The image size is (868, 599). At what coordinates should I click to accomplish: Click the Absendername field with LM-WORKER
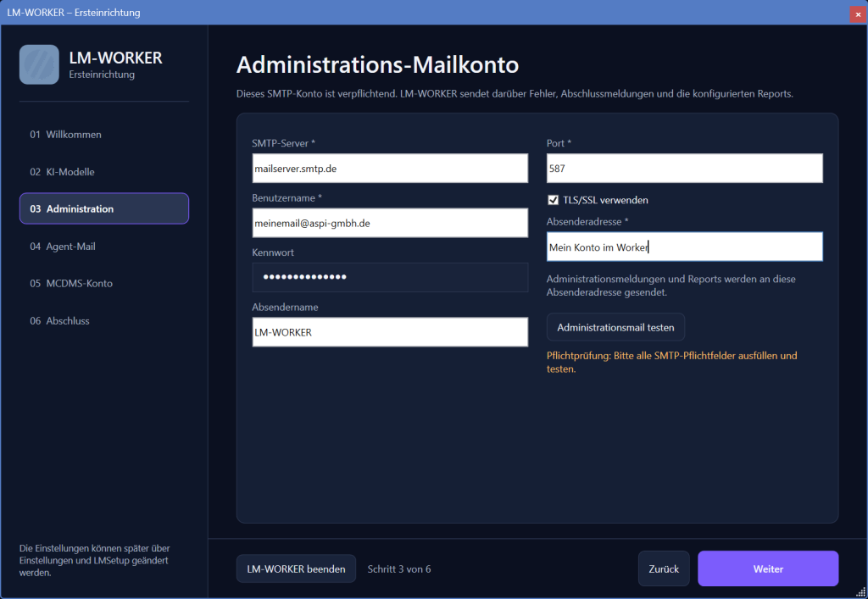(390, 332)
